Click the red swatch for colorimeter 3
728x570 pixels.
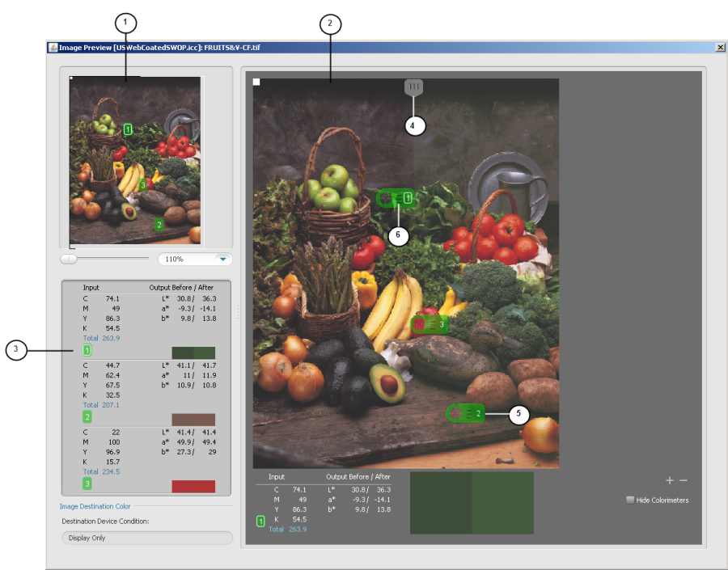pyautogui.click(x=193, y=486)
